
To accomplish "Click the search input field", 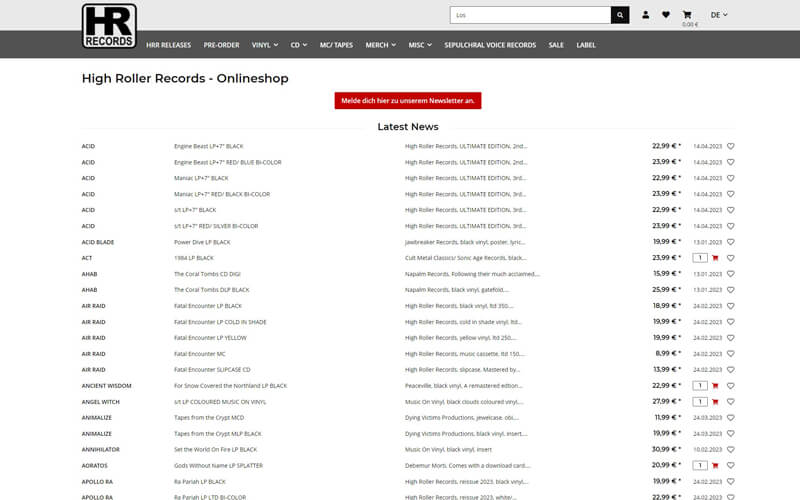I will click(531, 15).
